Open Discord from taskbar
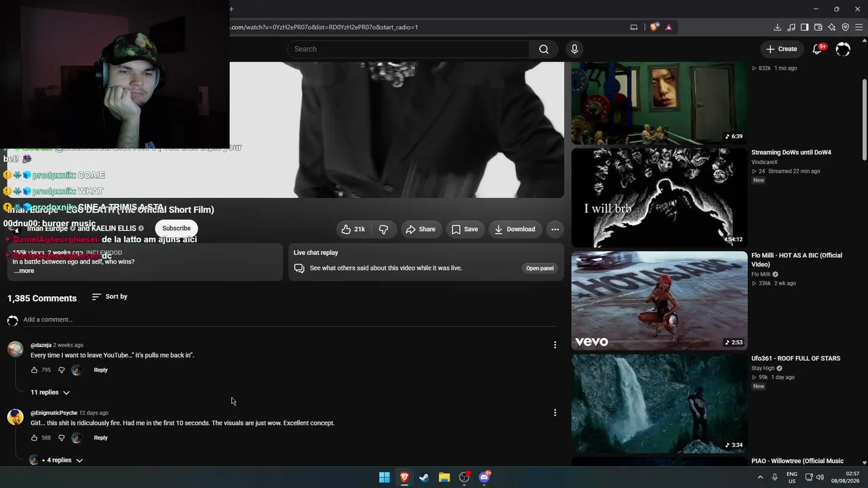This screenshot has width=868, height=488. coord(484,477)
